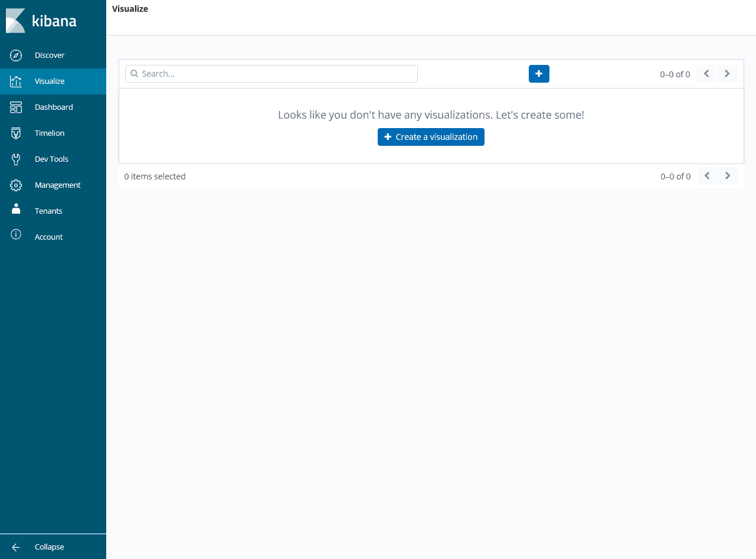Go to next page in top pager
Image resolution: width=756 pixels, height=559 pixels.
[727, 74]
